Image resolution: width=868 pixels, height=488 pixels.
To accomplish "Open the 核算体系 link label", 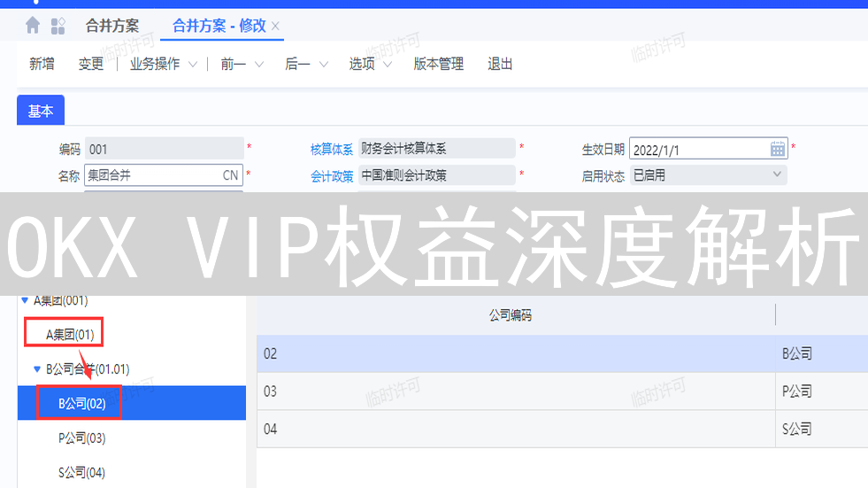I will [x=332, y=149].
